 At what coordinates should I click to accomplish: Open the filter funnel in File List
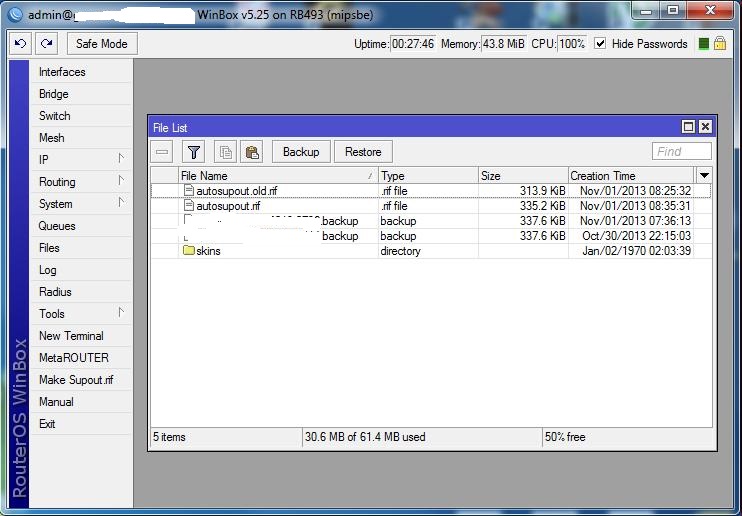click(x=194, y=152)
